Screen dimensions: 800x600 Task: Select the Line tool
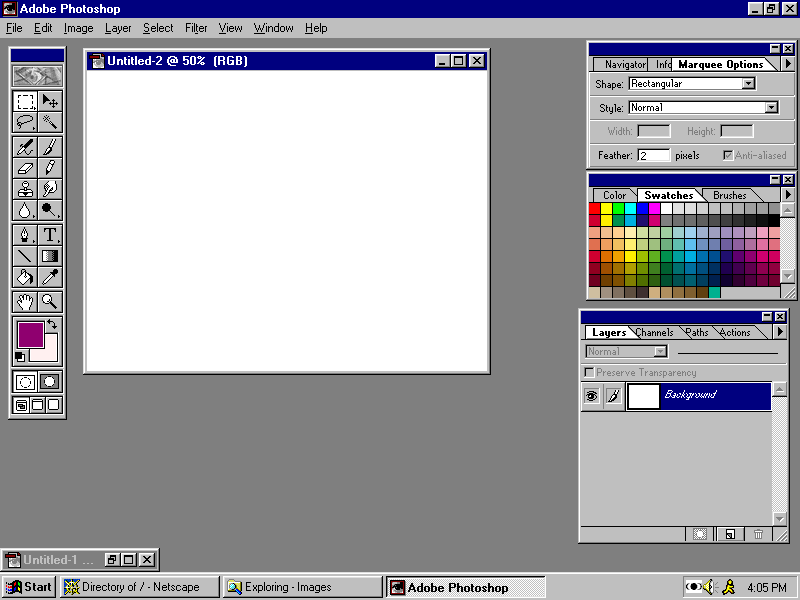(x=25, y=256)
